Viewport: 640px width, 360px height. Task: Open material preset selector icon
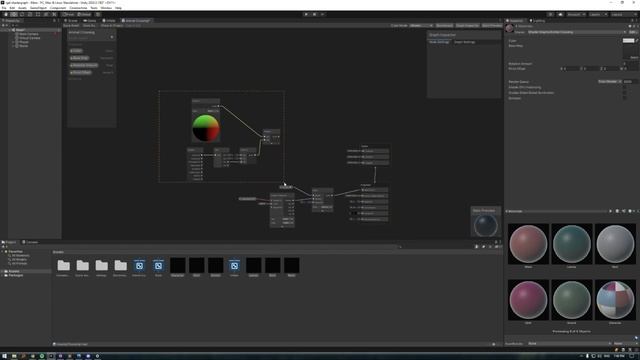click(634, 26)
